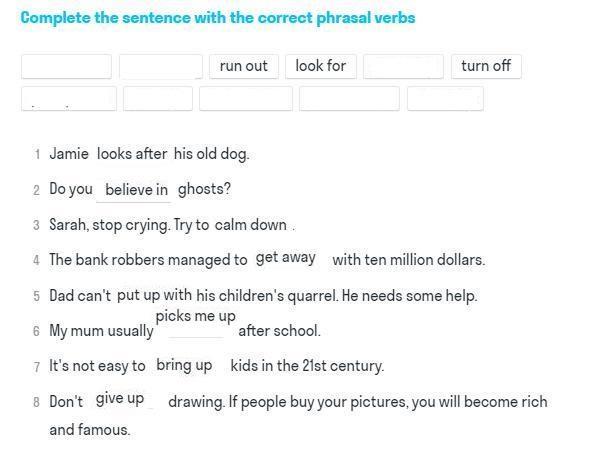Click the 'Complete the sentence' heading
The image size is (596, 450).
tap(218, 18)
